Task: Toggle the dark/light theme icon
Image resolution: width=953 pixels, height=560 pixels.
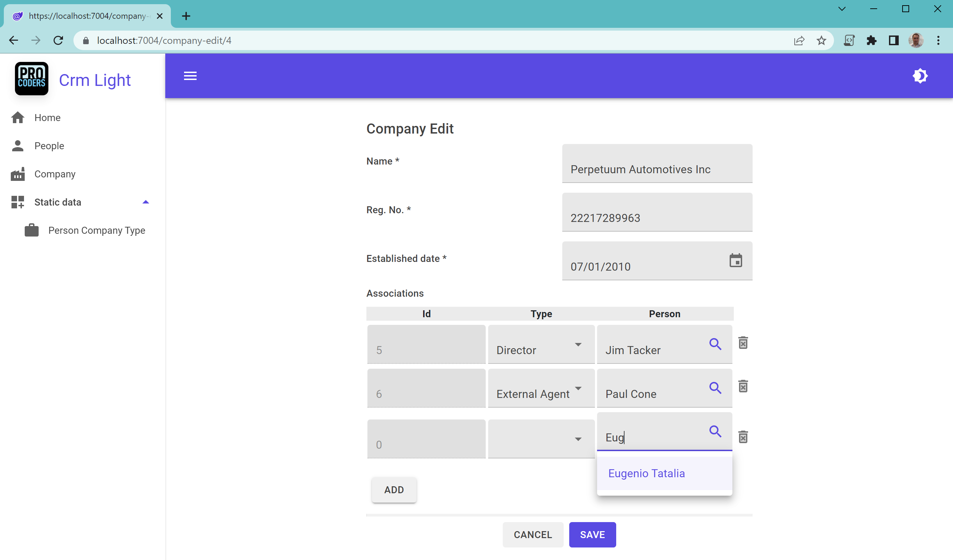Action: (920, 76)
